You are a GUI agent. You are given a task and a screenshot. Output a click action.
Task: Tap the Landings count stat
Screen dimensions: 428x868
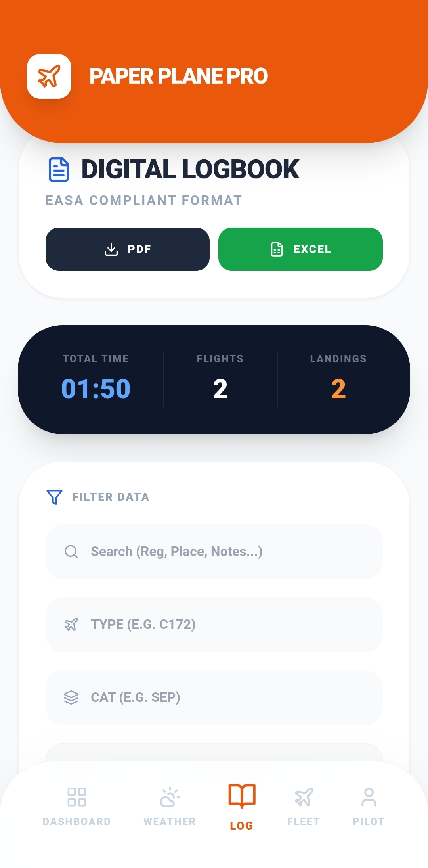338,389
